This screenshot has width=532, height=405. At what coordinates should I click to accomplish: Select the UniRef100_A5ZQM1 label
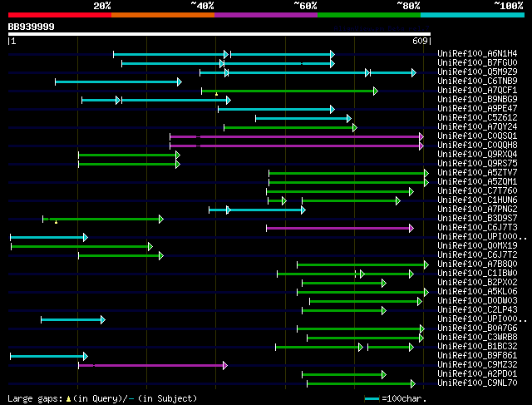[x=477, y=182]
